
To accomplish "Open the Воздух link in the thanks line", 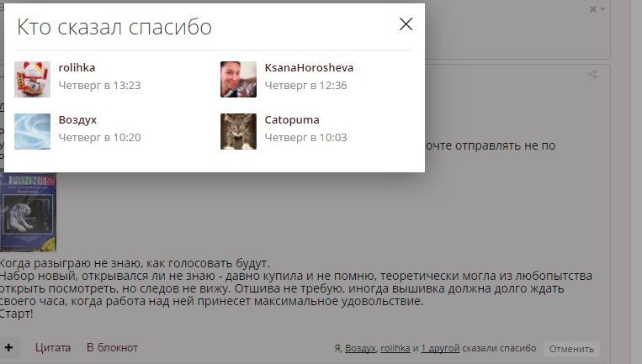I will point(360,348).
